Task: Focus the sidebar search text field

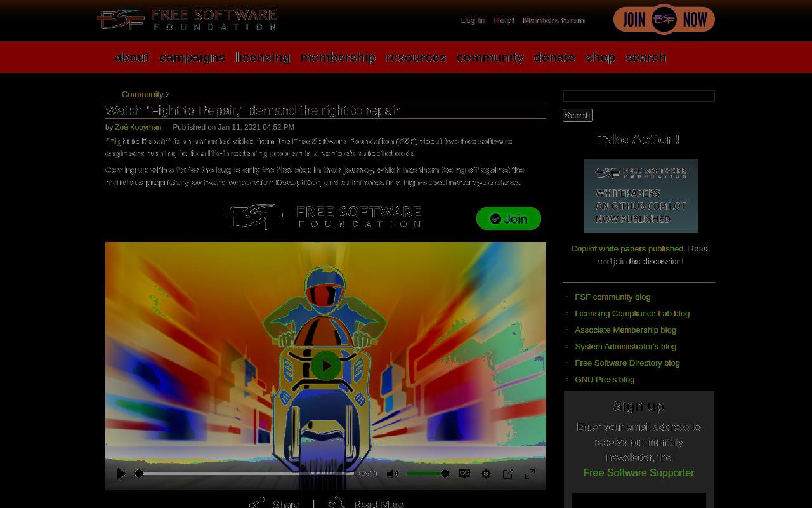Action: point(639,96)
